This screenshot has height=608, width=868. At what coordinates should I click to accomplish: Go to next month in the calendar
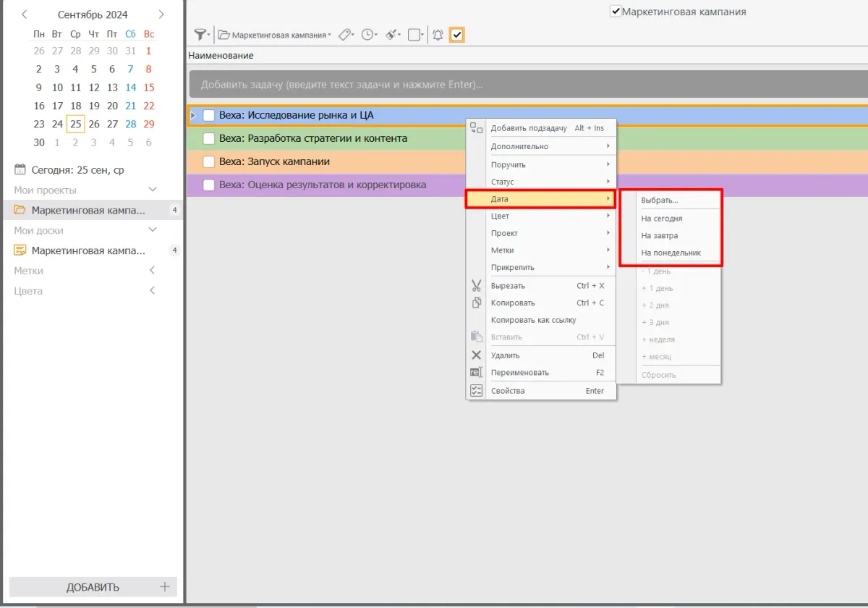tap(161, 14)
